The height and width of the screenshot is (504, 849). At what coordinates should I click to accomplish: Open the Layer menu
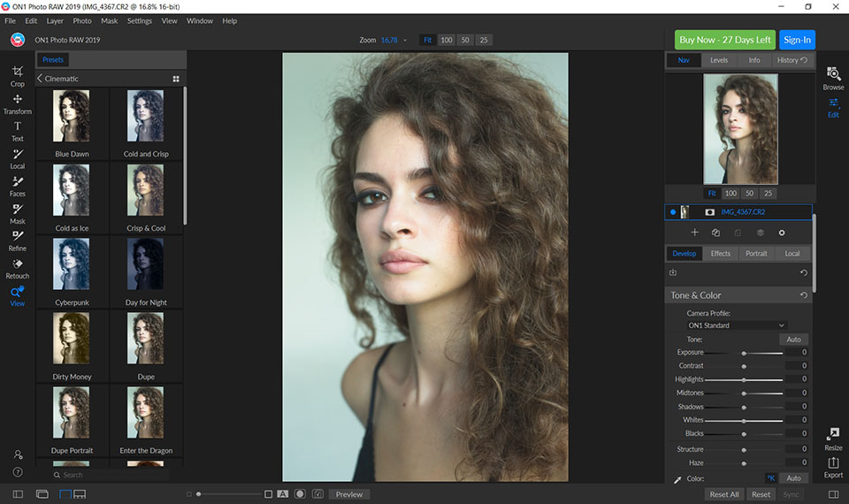55,20
